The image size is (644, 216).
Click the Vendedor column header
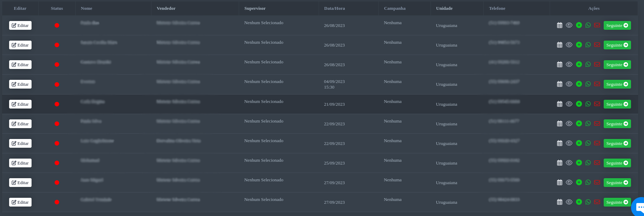point(166,8)
